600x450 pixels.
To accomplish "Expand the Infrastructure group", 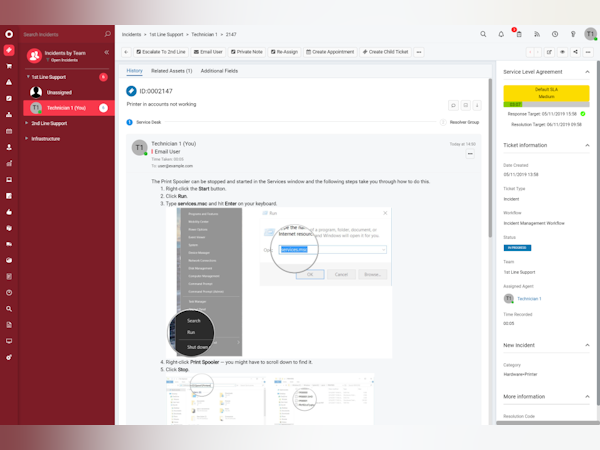I will pos(26,139).
